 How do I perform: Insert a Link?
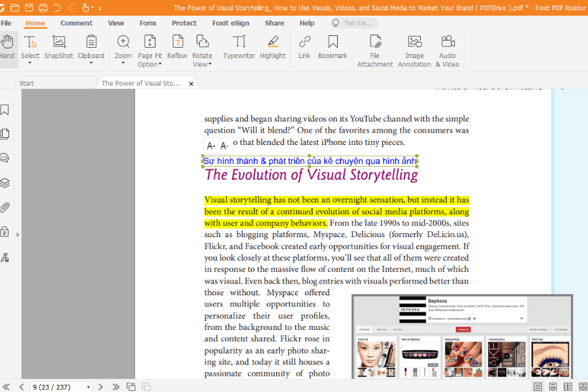[304, 47]
